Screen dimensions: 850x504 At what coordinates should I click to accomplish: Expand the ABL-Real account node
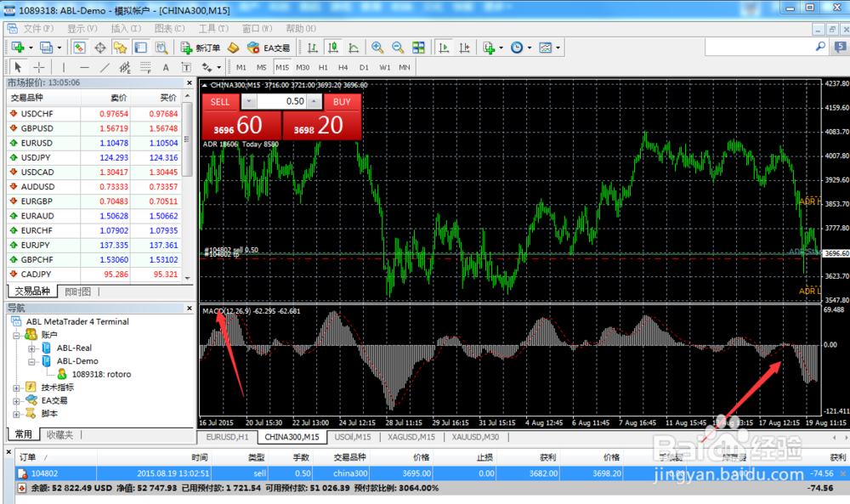(31, 348)
